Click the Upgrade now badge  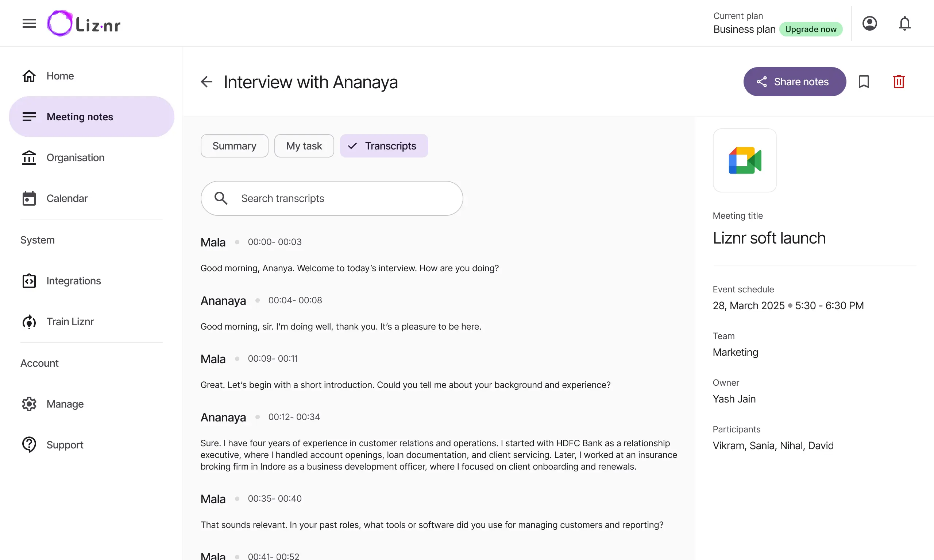(x=811, y=30)
